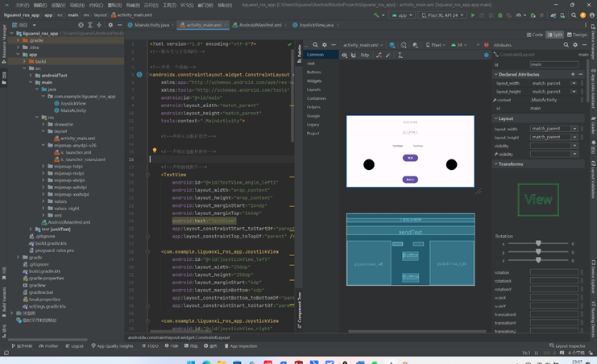Open App Inspection tool window
Screen dimensions: 597x364
point(241,346)
